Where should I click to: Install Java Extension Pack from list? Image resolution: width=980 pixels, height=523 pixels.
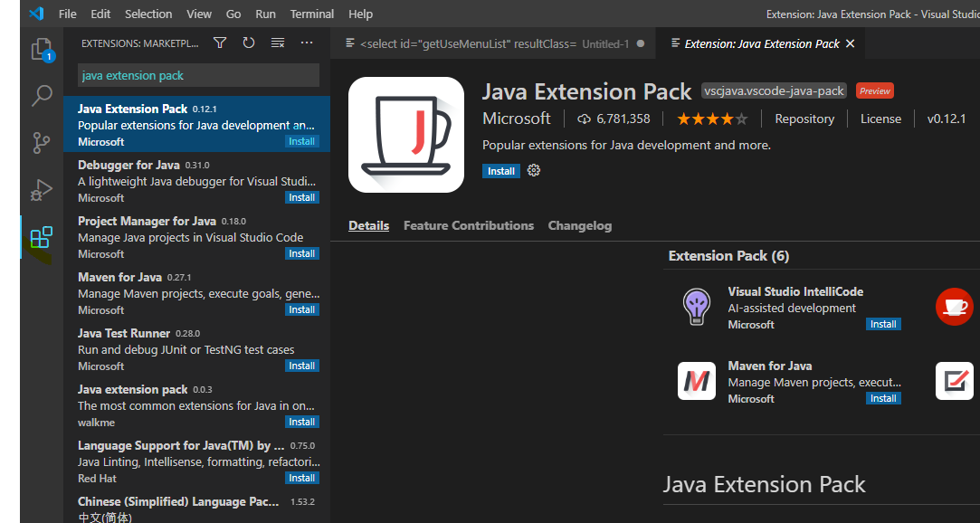click(302, 141)
